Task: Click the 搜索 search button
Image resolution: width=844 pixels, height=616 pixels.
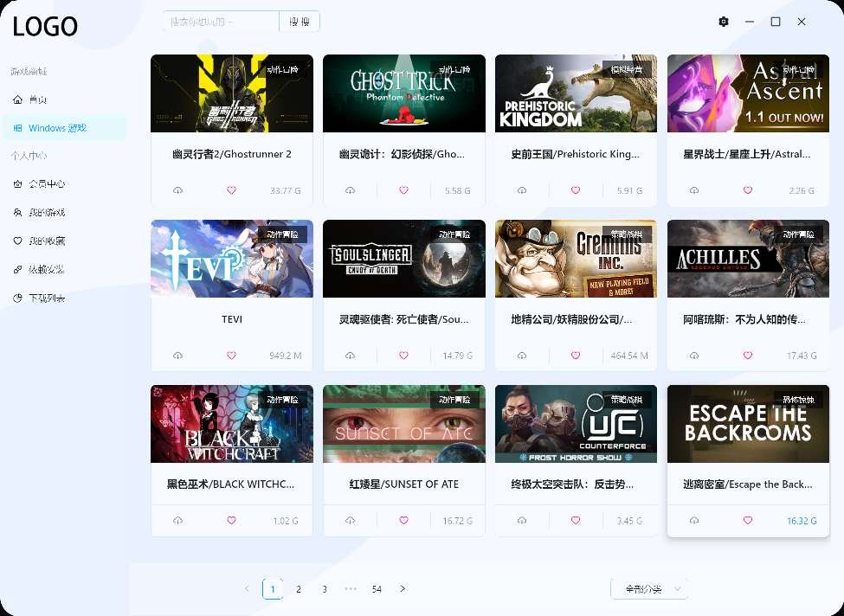Action: point(300,22)
